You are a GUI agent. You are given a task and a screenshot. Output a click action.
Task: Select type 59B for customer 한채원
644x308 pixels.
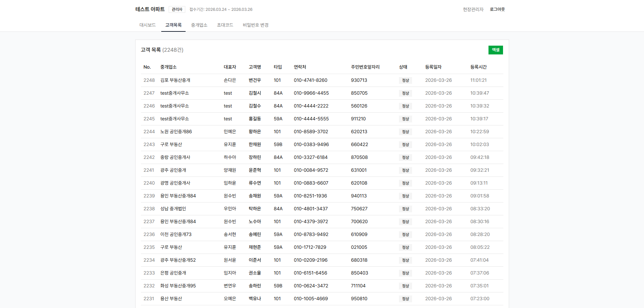(x=278, y=144)
